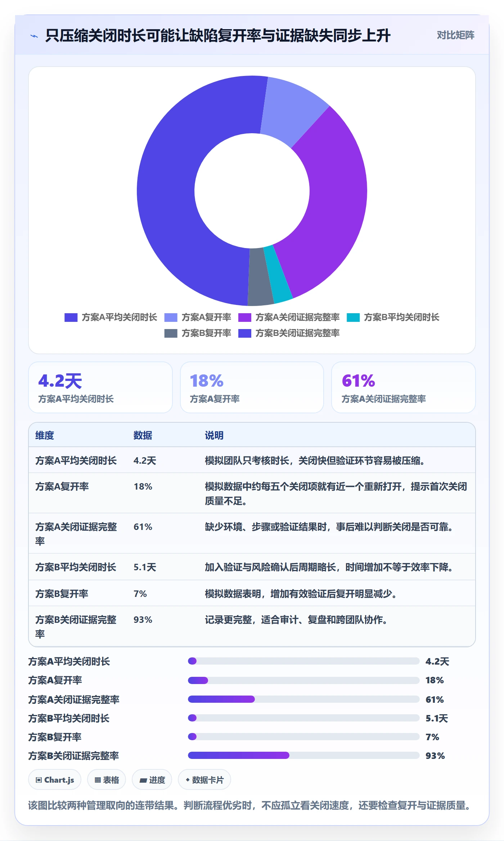The width and height of the screenshot is (504, 841).
Task: Click the lightning icon beside the title
Action: coord(34,36)
